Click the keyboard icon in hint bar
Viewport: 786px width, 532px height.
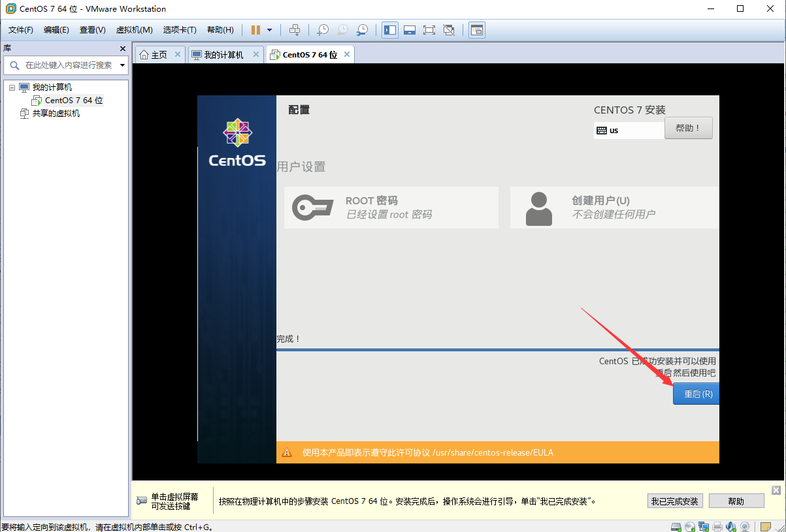point(142,501)
